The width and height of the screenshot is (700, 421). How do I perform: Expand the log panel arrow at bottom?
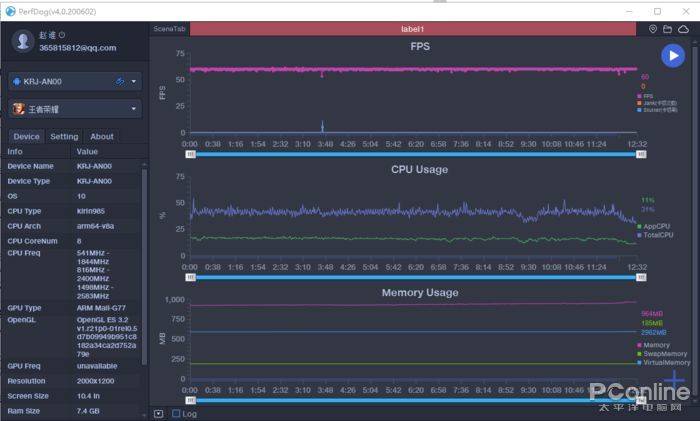(158, 413)
